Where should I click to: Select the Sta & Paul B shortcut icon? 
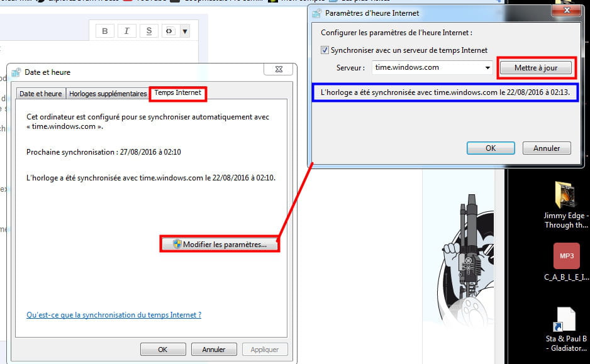click(566, 321)
